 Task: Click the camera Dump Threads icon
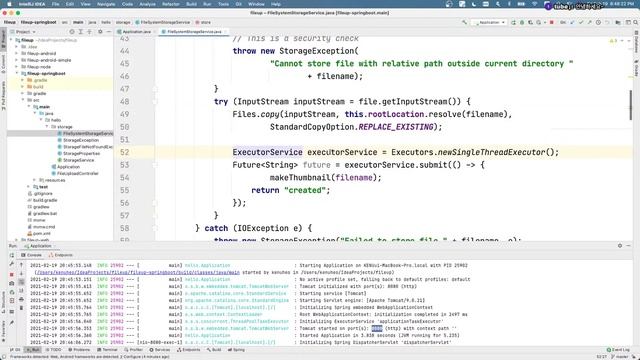pos(12,283)
